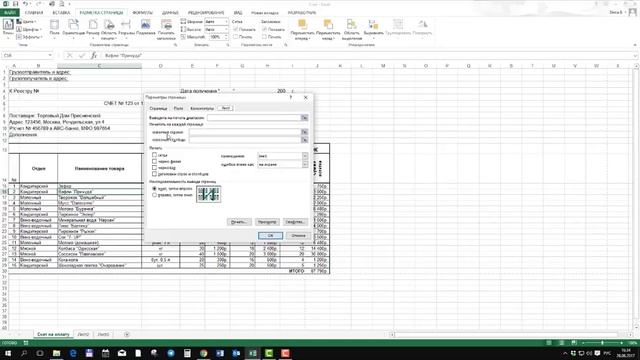Click range picker icon for rows to repeat
The image size is (640, 360).
pyautogui.click(x=304, y=132)
